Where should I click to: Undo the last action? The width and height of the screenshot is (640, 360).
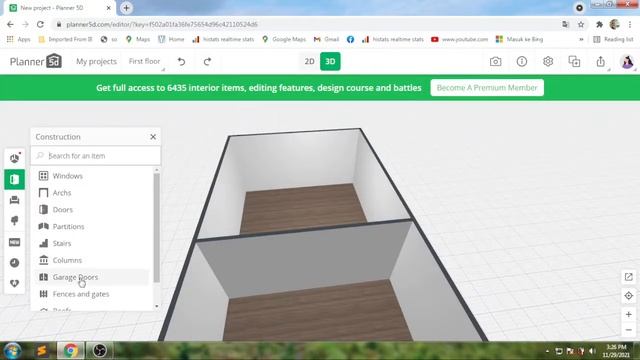tap(181, 62)
